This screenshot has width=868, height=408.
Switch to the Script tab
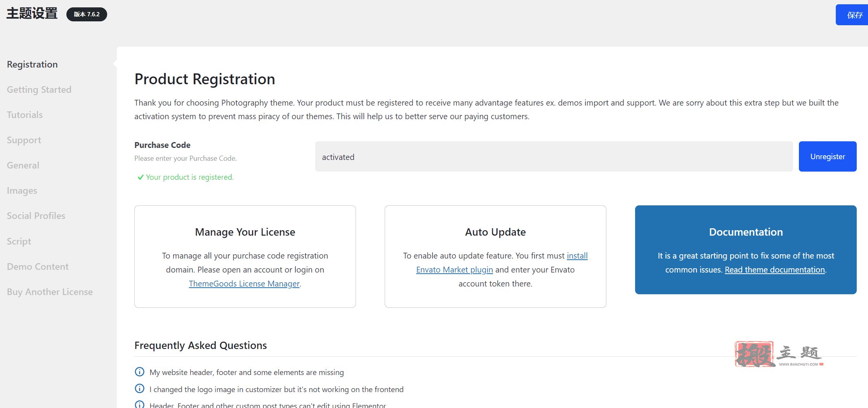click(x=19, y=241)
